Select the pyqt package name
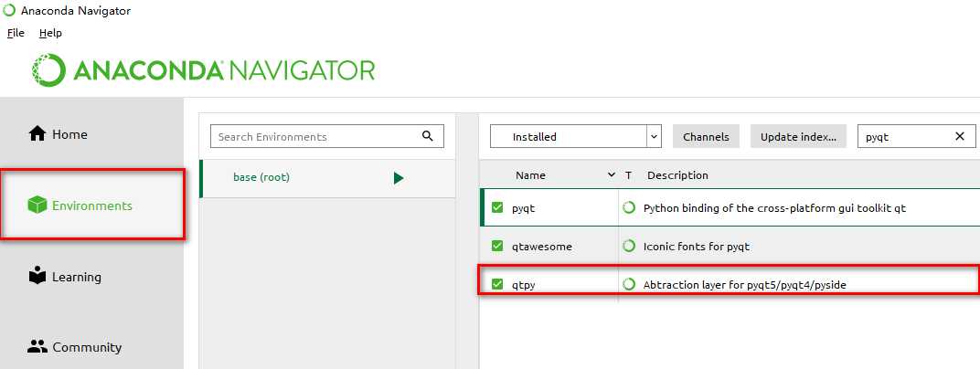 point(523,209)
